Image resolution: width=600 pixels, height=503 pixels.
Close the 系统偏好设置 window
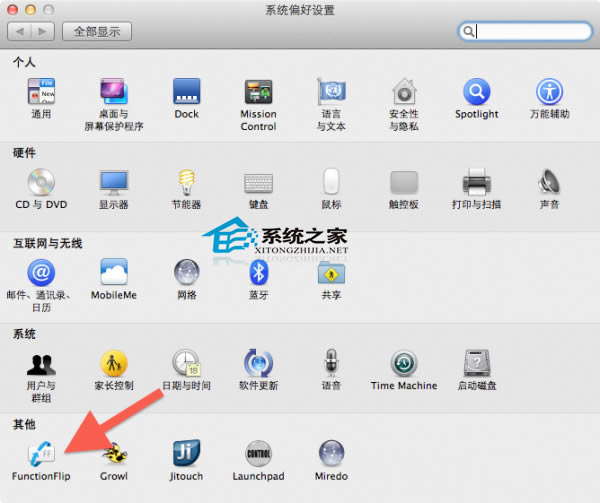[x=13, y=10]
